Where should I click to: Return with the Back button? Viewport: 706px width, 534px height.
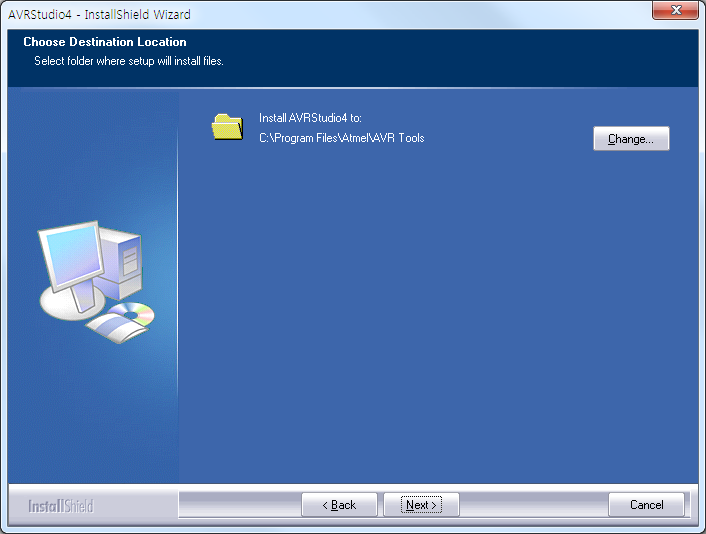coord(339,505)
